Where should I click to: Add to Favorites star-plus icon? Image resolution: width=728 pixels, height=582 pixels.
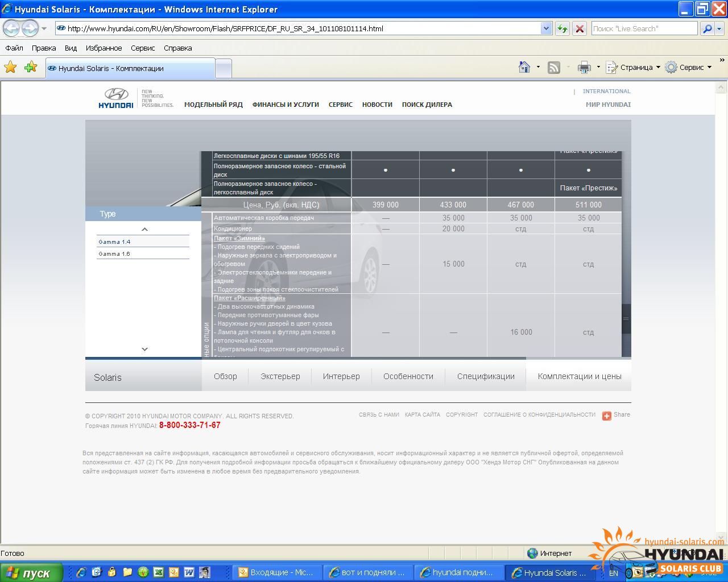[31, 67]
